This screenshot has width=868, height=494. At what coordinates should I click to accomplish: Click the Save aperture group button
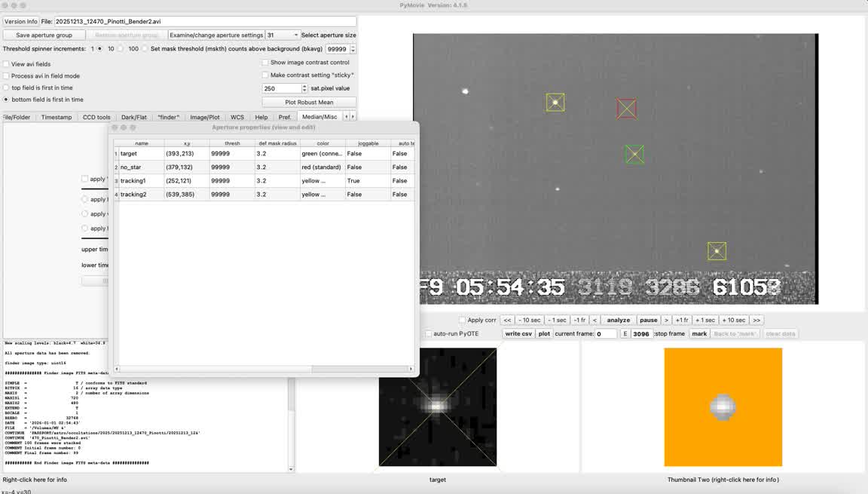[x=44, y=35]
